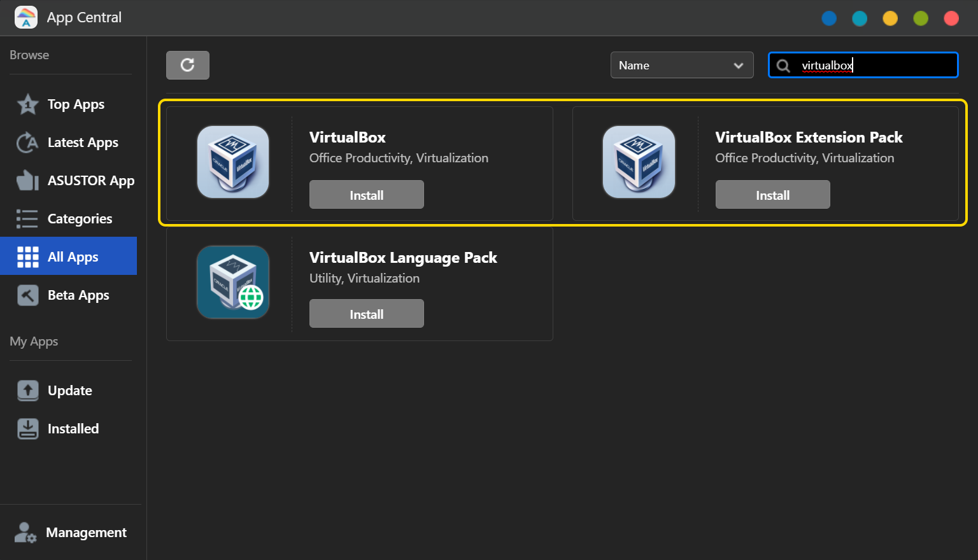This screenshot has width=978, height=560.
Task: Click the "Utility, Virtualization" category text
Action: tap(364, 278)
